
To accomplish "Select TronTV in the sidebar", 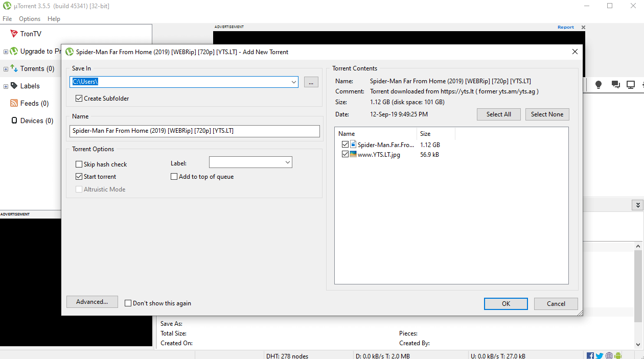I will pos(31,34).
